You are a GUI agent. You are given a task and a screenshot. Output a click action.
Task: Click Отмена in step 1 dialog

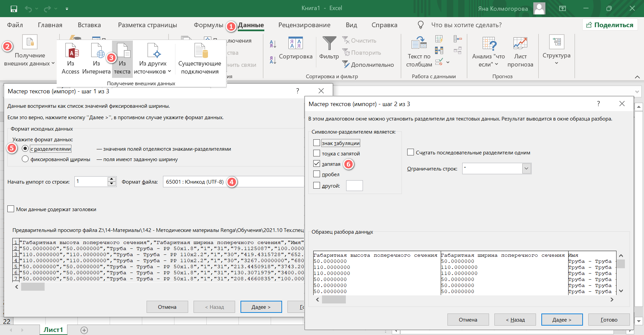(167, 307)
